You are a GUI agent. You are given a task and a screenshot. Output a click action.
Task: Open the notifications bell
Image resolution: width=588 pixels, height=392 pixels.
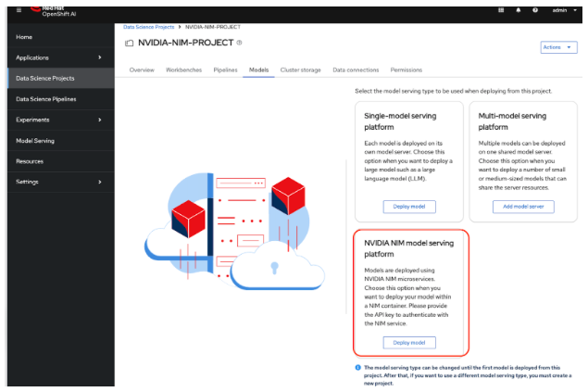(x=518, y=11)
